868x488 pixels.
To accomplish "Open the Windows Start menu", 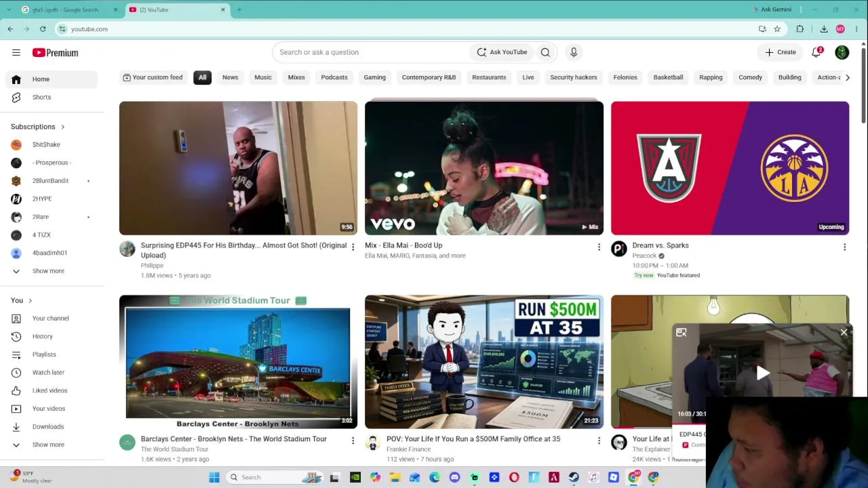I will [214, 477].
